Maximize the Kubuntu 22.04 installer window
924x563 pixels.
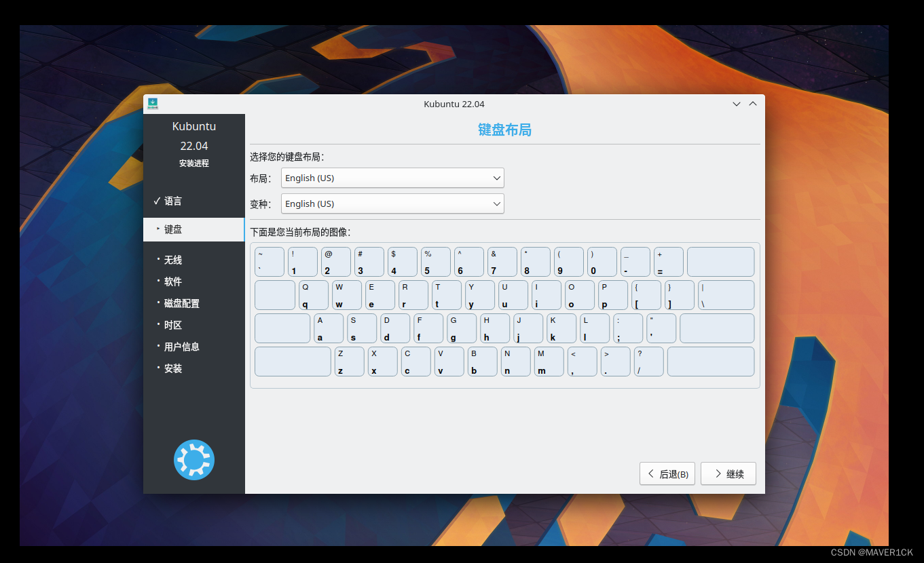[x=752, y=104]
